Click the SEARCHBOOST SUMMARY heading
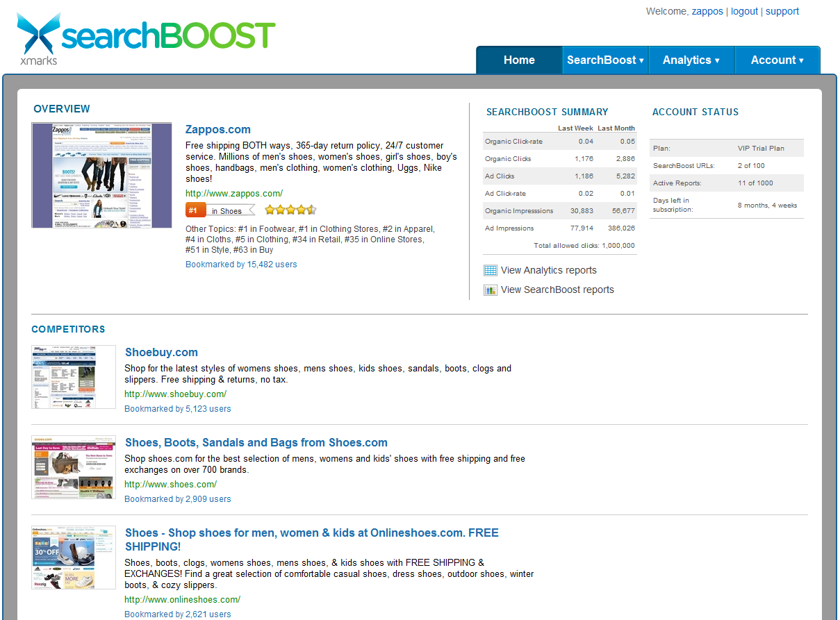840x620 pixels. [x=547, y=112]
